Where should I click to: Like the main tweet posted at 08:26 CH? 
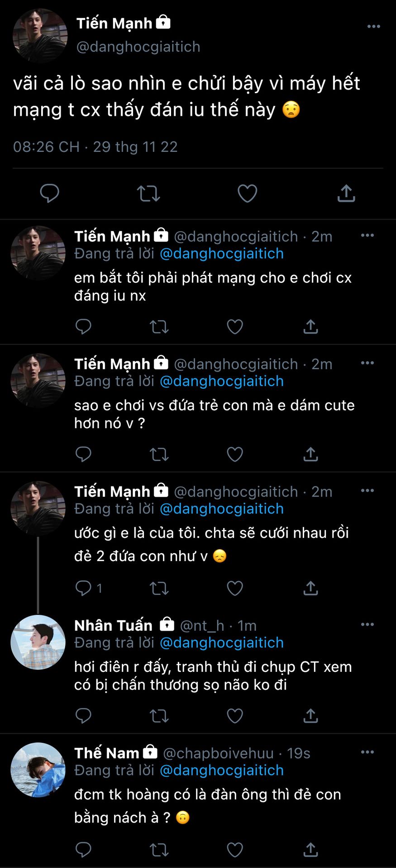[247, 193]
